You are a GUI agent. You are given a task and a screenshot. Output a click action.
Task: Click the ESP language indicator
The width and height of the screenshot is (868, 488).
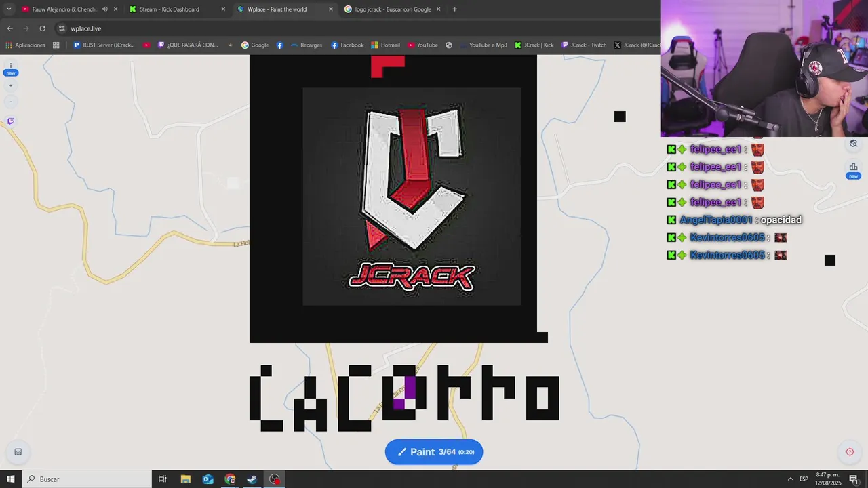point(804,479)
